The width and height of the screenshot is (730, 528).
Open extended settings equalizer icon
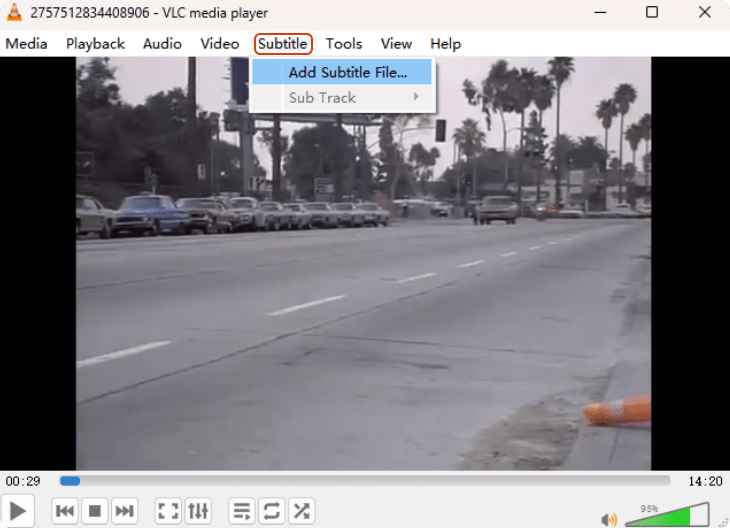198,511
